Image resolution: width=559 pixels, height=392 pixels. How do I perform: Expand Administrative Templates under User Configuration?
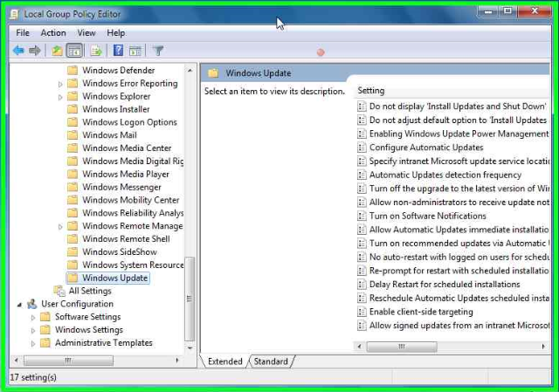(33, 343)
